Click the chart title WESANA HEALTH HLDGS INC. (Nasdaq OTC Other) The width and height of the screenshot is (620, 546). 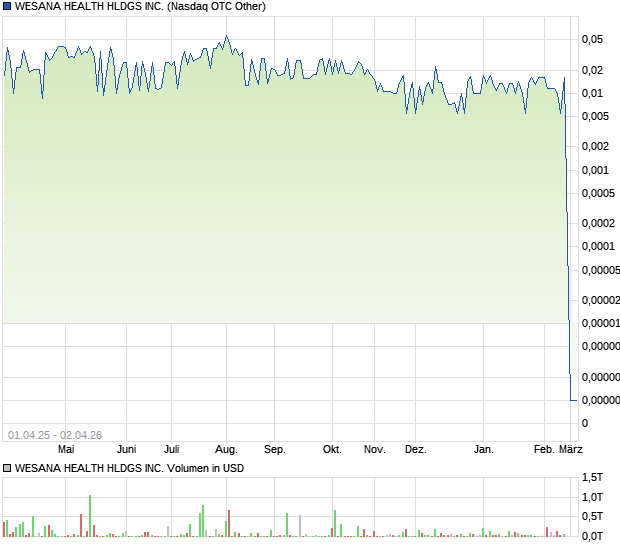[x=140, y=6]
